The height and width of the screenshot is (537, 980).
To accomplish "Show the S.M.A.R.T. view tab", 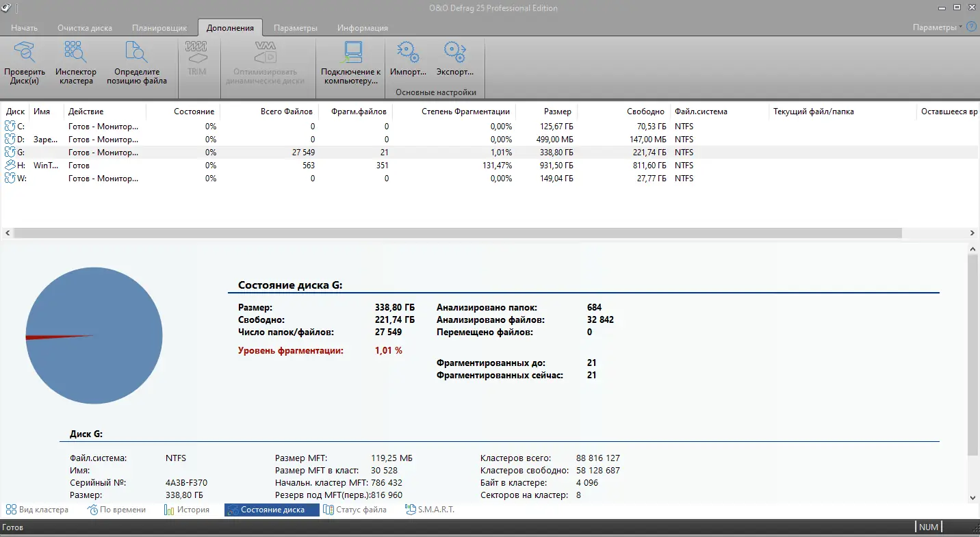I will [x=430, y=510].
